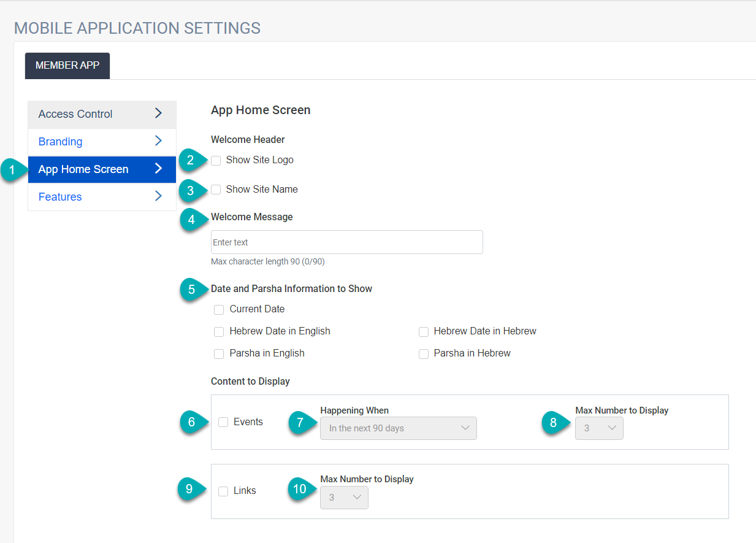Click callout marker number 5

tap(191, 288)
